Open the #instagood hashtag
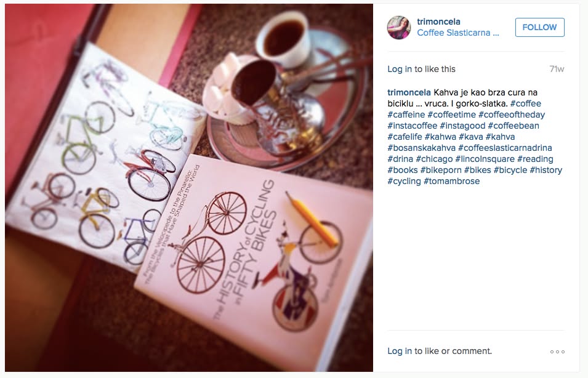The image size is (588, 378). 462,126
